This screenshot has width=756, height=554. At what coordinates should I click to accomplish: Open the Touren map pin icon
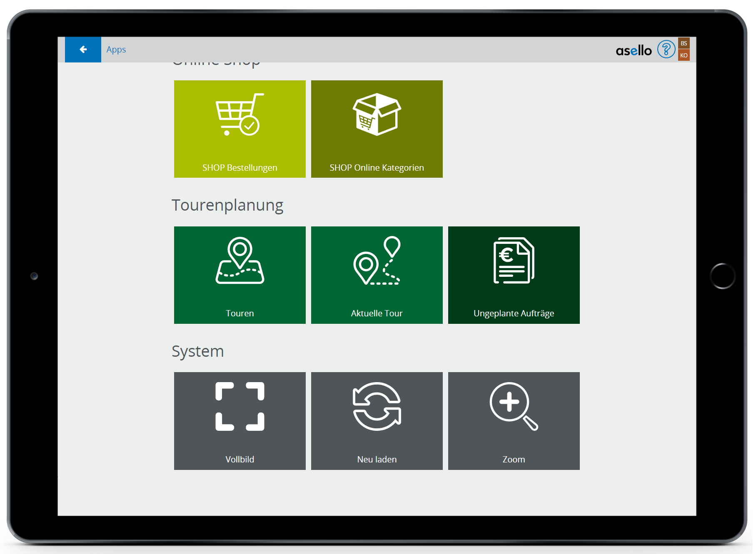240,261
